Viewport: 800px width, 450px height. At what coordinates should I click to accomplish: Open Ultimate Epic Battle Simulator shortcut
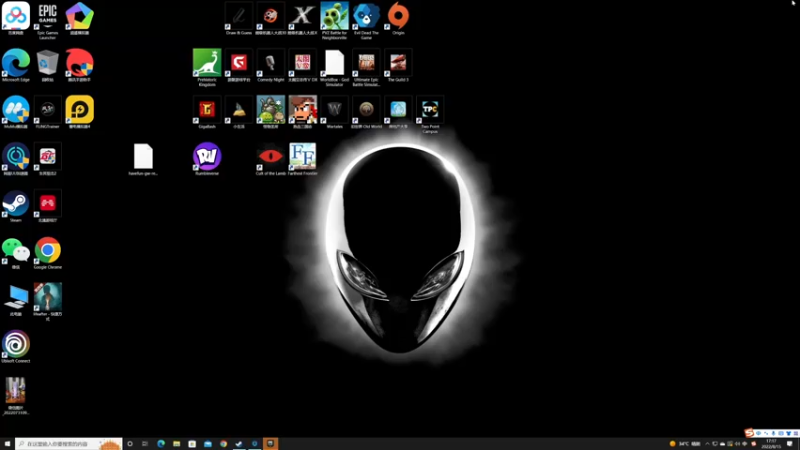tap(366, 67)
